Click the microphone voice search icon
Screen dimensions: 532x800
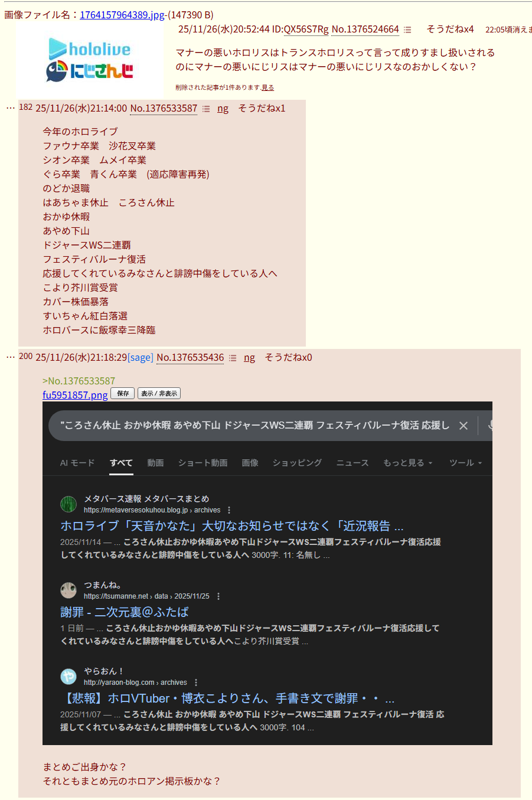click(x=489, y=426)
